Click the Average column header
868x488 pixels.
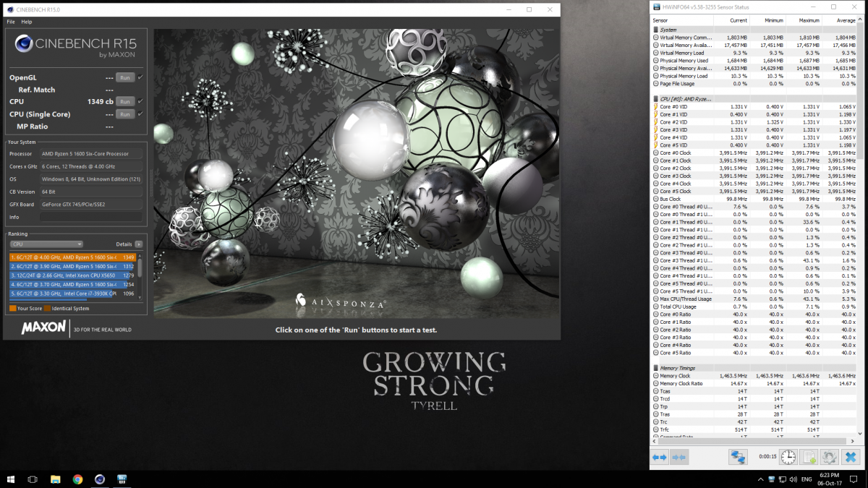(x=841, y=20)
